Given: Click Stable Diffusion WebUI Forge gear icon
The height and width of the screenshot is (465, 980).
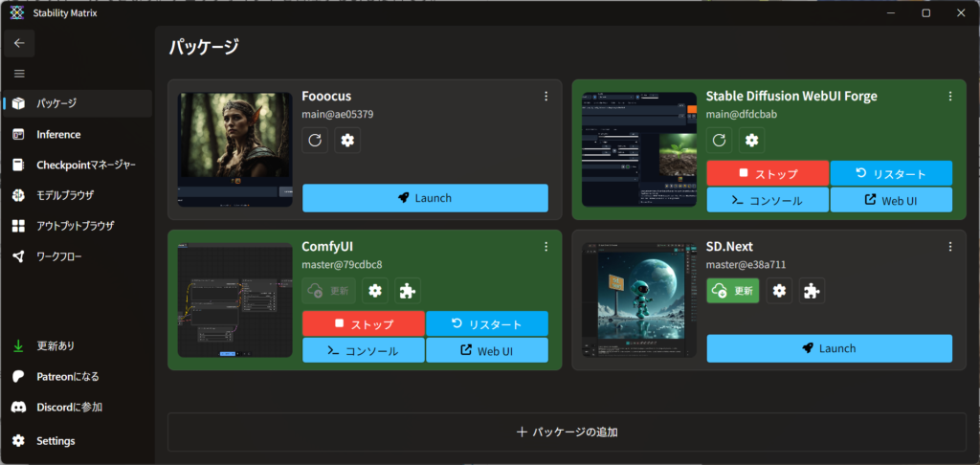Looking at the screenshot, I should coord(752,141).
